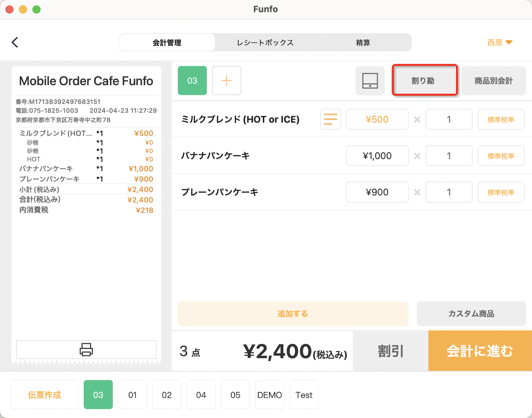Click the plus icon to add a slip

click(x=227, y=80)
